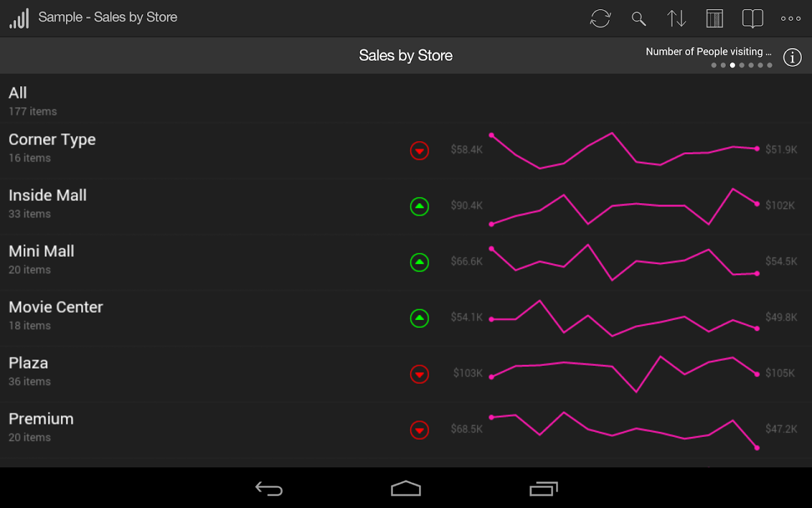Select the fifth pagination dot under the metric name
Viewport: 812px width, 508px height.
pos(751,65)
